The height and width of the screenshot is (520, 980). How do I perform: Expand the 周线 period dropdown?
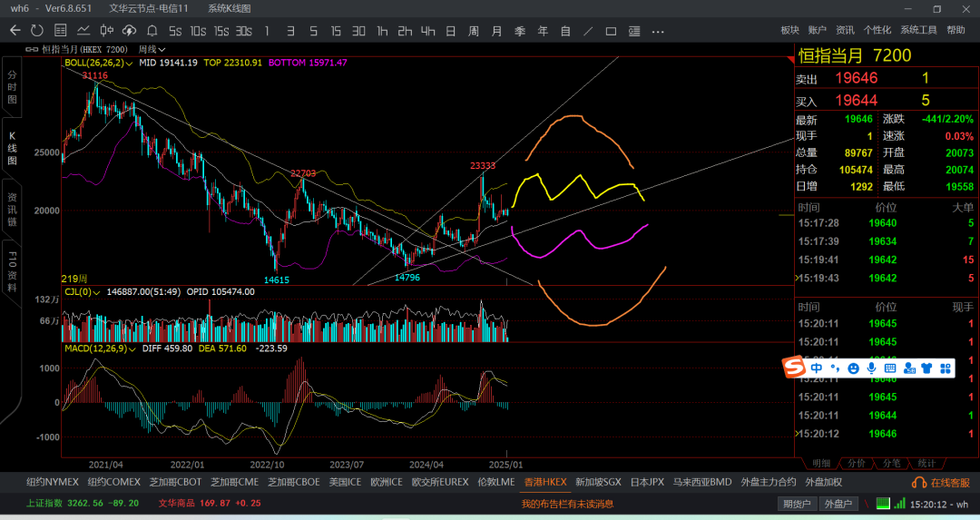tap(152, 49)
